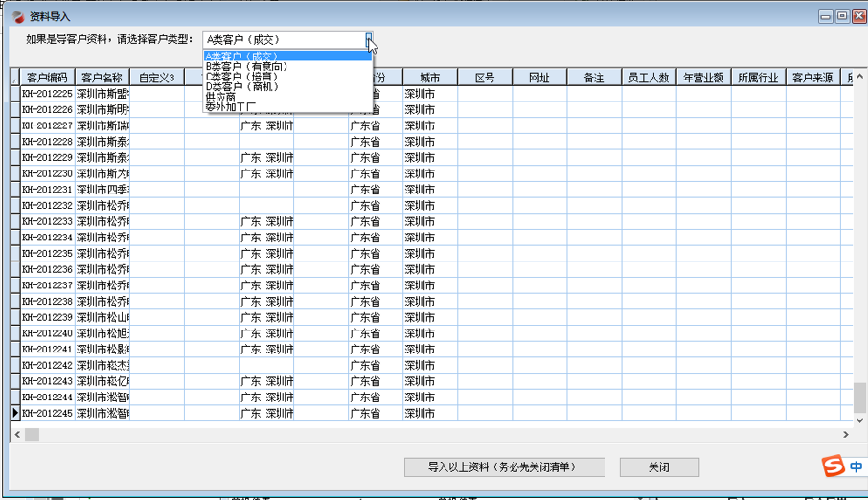Screen dimensions: 868x500
Task: Select A类客户（成交）option in list
Action: 287,56
